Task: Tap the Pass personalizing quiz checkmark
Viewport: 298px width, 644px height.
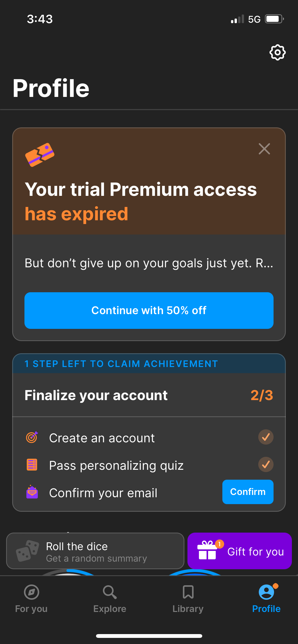Action: pyautogui.click(x=266, y=464)
